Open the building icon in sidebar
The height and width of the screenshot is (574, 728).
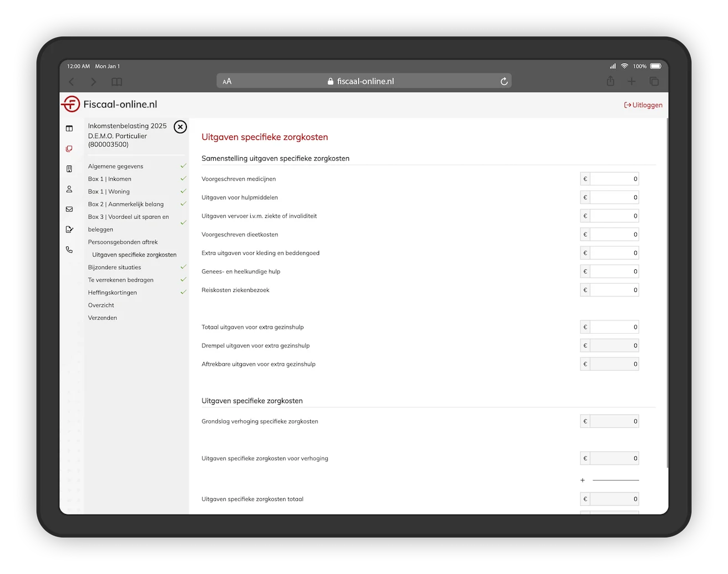click(x=69, y=169)
